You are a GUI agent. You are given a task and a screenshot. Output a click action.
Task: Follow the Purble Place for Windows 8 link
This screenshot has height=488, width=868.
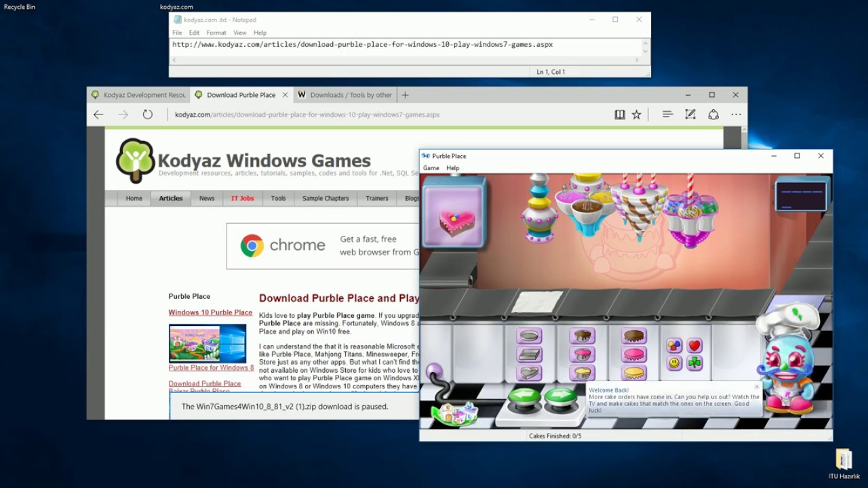pyautogui.click(x=211, y=368)
